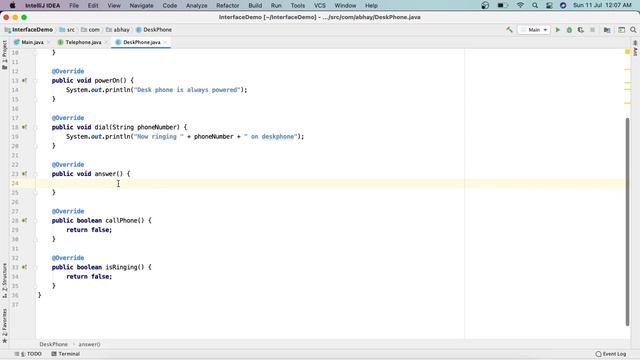Click the yellow inspection warning indicator
Viewport: 640px width, 360px height.
627,52
